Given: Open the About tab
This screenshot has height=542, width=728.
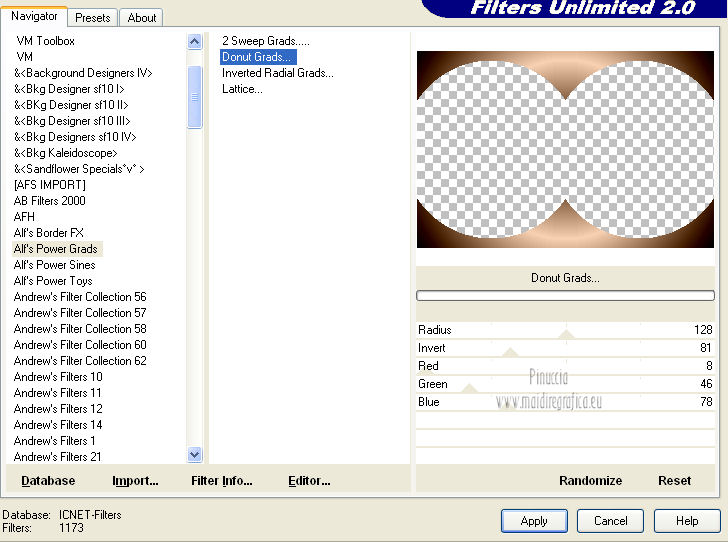Looking at the screenshot, I should (x=142, y=18).
